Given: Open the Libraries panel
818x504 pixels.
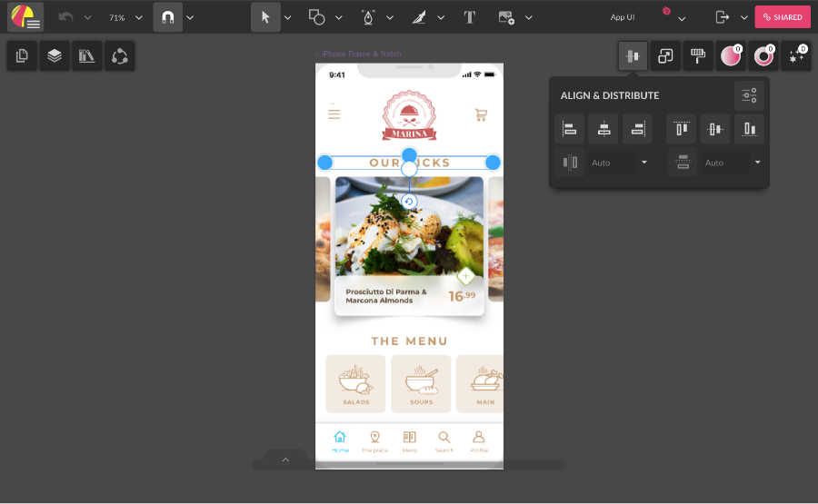Looking at the screenshot, I should [87, 56].
